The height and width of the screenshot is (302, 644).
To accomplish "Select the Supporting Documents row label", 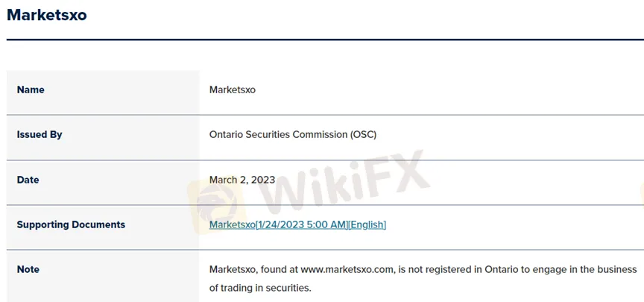I will coord(71,224).
